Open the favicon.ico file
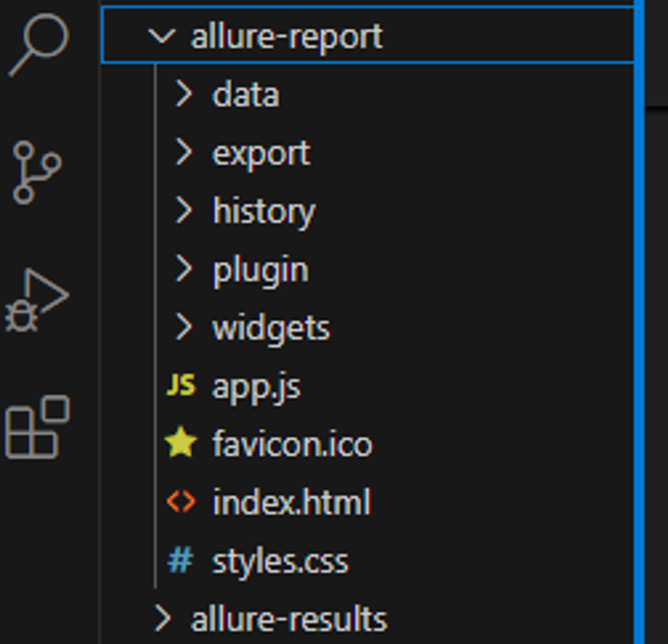Image resolution: width=668 pixels, height=644 pixels. tap(292, 444)
